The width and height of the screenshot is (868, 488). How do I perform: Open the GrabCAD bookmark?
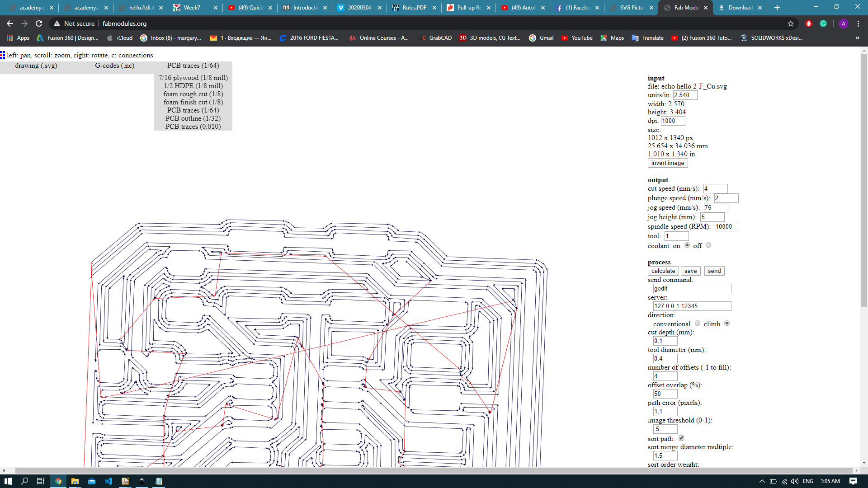[436, 38]
